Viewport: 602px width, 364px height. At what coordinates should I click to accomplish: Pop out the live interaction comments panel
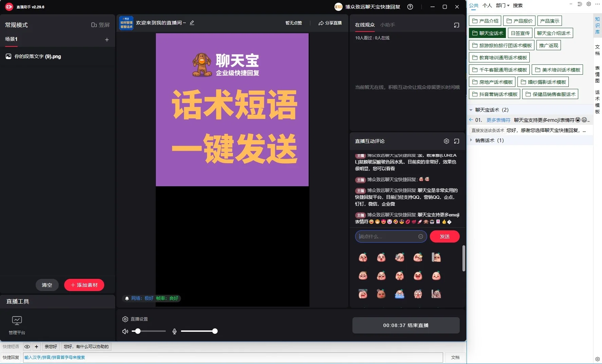point(457,141)
